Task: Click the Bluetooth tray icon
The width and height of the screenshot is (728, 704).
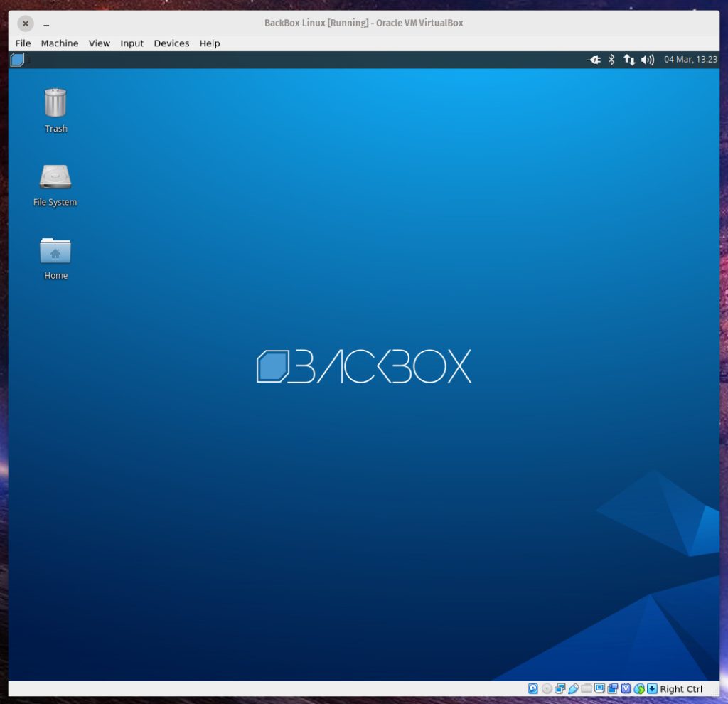Action: coord(611,60)
